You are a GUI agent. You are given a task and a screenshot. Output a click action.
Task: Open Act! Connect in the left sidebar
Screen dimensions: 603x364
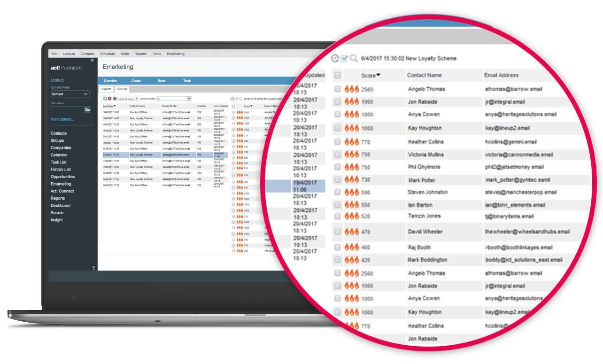(x=62, y=191)
